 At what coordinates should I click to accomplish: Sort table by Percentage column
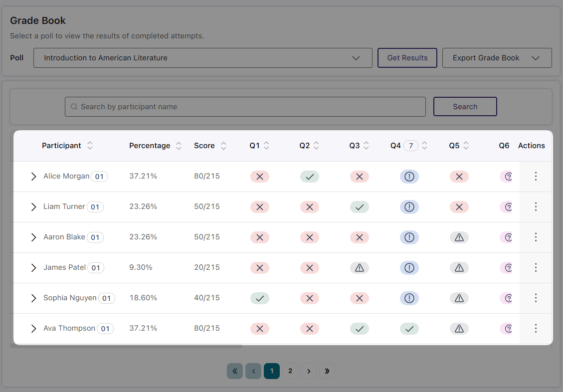coord(179,146)
